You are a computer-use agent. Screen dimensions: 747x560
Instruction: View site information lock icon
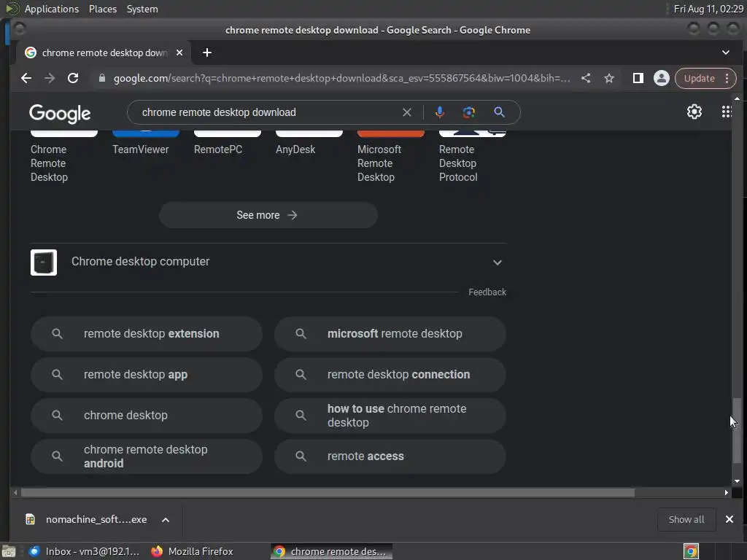101,78
